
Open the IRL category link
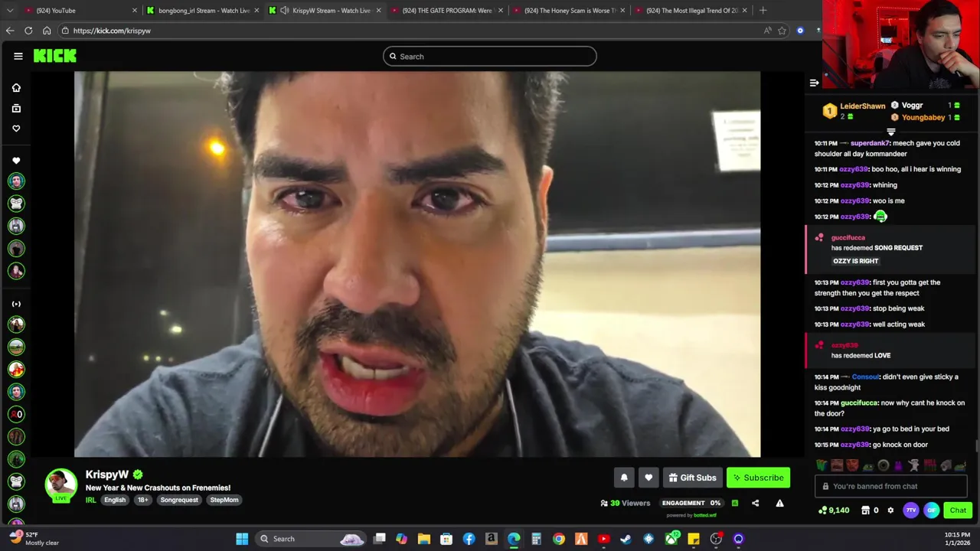pyautogui.click(x=90, y=500)
